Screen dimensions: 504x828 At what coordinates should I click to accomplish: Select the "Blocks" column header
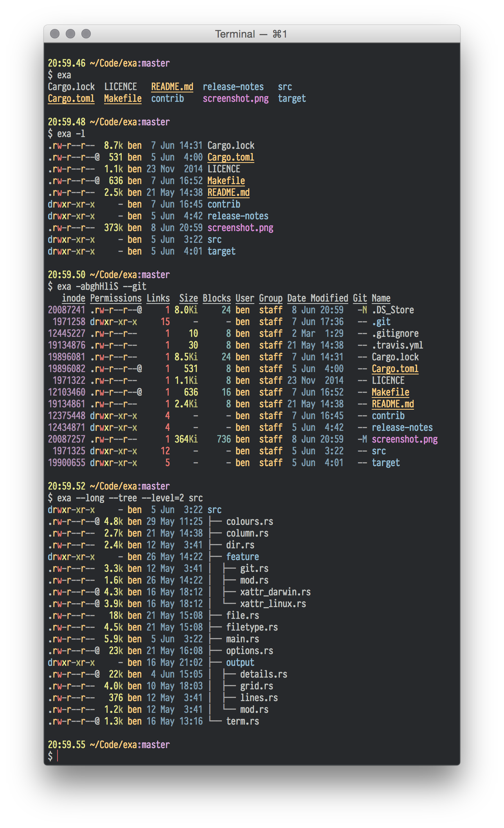click(216, 298)
